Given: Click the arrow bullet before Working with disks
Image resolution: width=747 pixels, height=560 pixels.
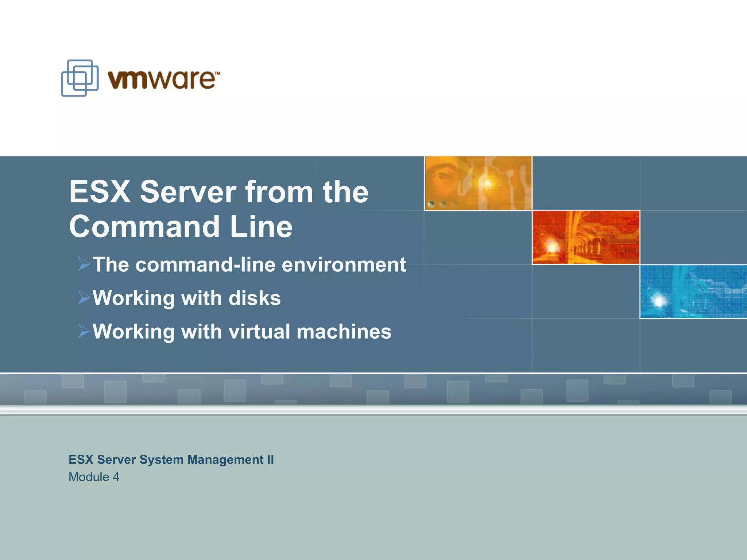Looking at the screenshot, I should [x=84, y=298].
